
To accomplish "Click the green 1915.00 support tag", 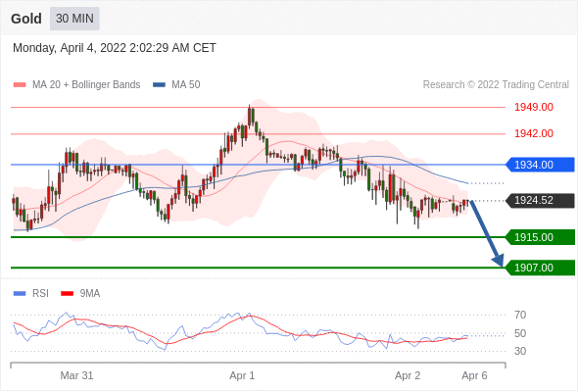I will [540, 237].
